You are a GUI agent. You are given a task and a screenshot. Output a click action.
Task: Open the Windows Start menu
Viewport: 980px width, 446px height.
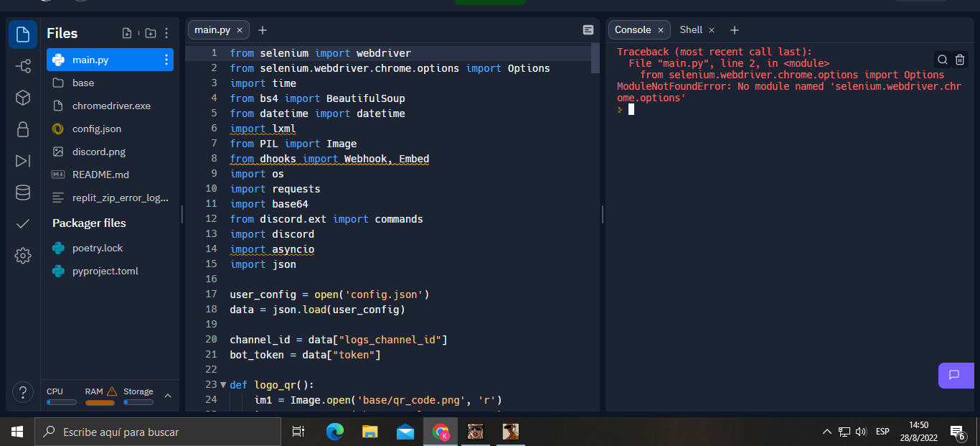tap(17, 432)
